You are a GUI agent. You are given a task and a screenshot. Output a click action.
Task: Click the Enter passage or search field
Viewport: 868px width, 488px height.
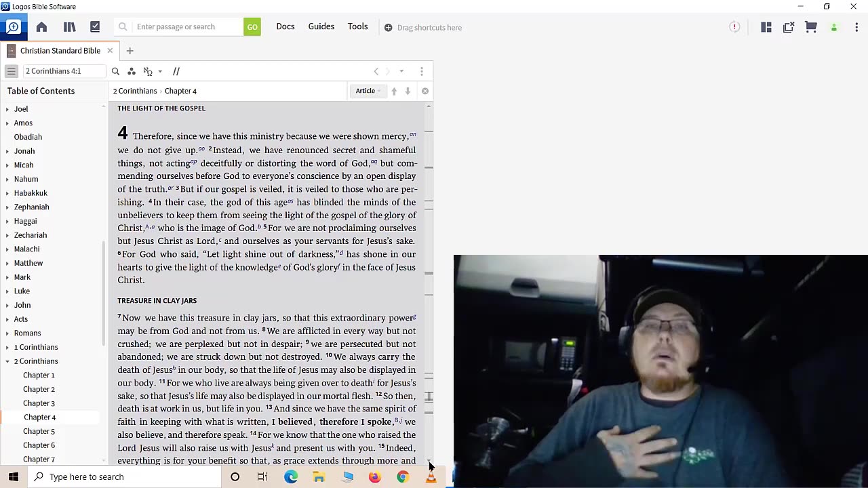189,27
